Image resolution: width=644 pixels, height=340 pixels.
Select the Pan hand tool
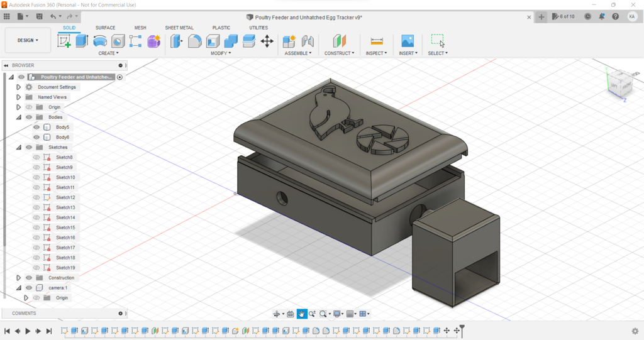(x=302, y=314)
